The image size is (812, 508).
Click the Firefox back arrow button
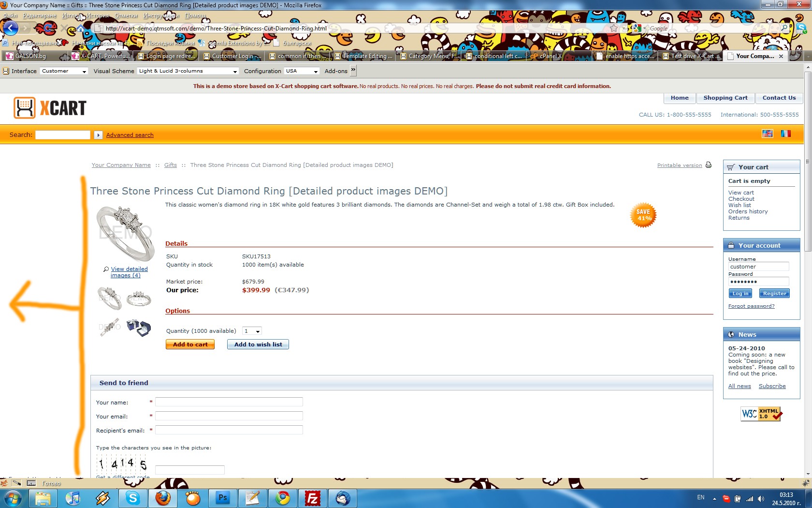pos(11,28)
